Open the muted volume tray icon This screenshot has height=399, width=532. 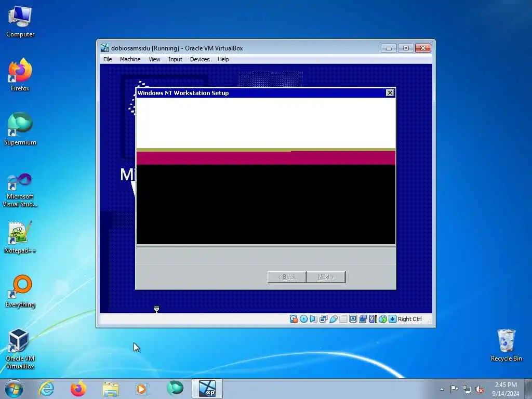pos(480,389)
